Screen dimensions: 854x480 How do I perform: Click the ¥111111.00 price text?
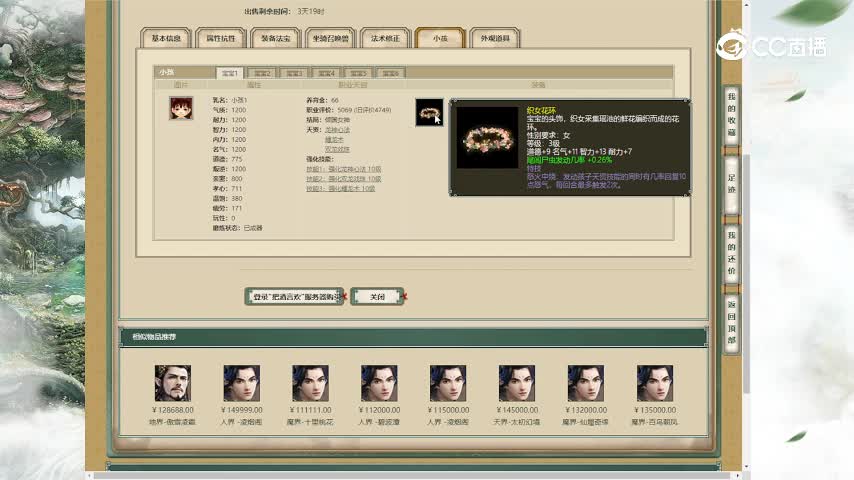click(x=310, y=410)
